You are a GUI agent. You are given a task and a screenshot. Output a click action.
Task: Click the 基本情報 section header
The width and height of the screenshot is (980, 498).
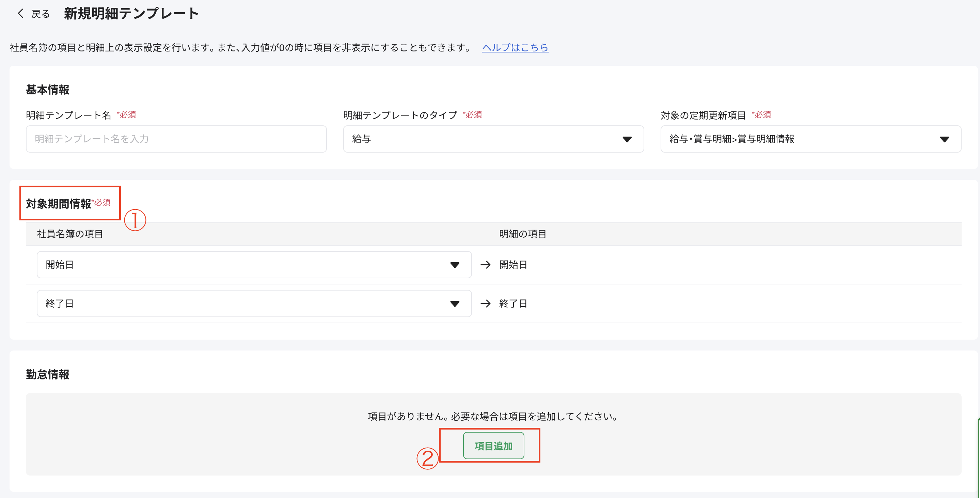coord(48,90)
